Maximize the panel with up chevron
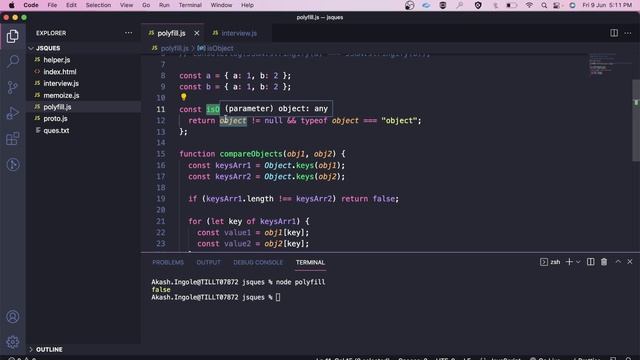 pyautogui.click(x=618, y=262)
